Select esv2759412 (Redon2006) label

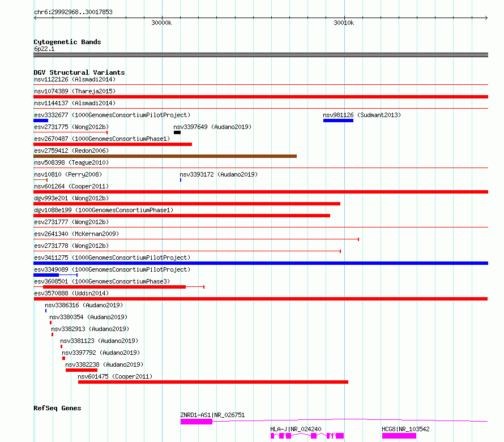[71, 151]
